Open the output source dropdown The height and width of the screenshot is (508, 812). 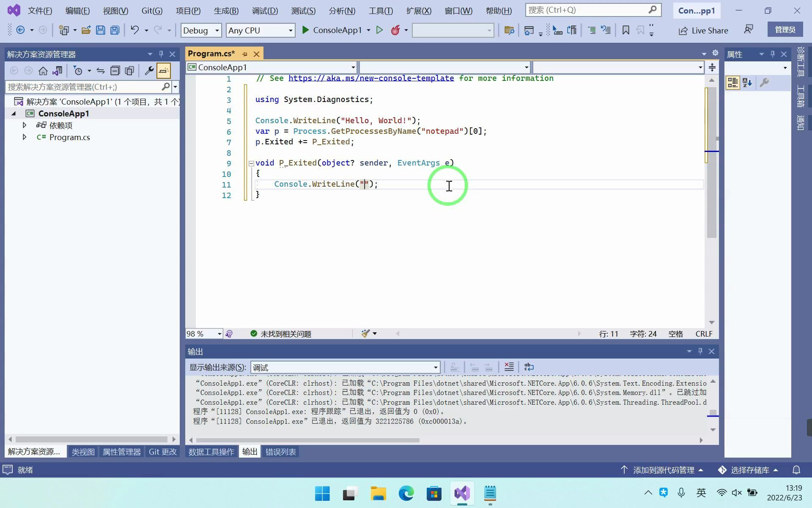pos(435,367)
